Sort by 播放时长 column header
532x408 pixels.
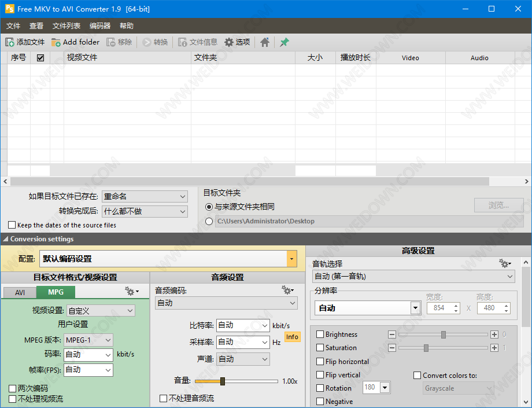[x=356, y=58]
